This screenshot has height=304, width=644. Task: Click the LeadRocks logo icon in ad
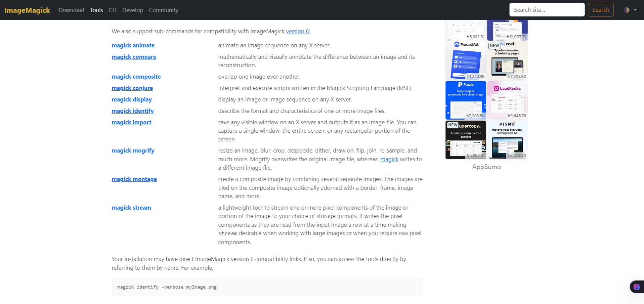(497, 88)
